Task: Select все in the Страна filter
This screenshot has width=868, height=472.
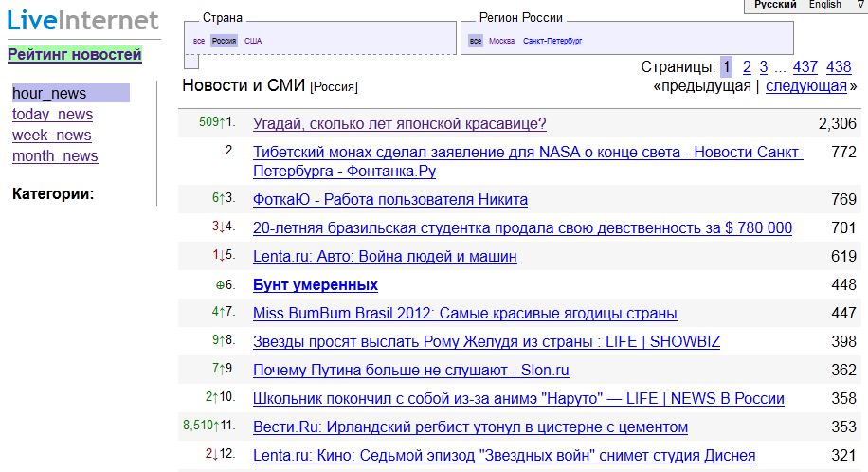Action: click(198, 41)
